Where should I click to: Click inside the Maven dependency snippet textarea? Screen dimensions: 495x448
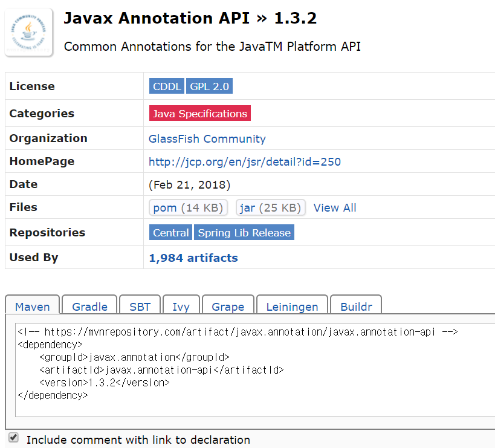[x=255, y=369]
